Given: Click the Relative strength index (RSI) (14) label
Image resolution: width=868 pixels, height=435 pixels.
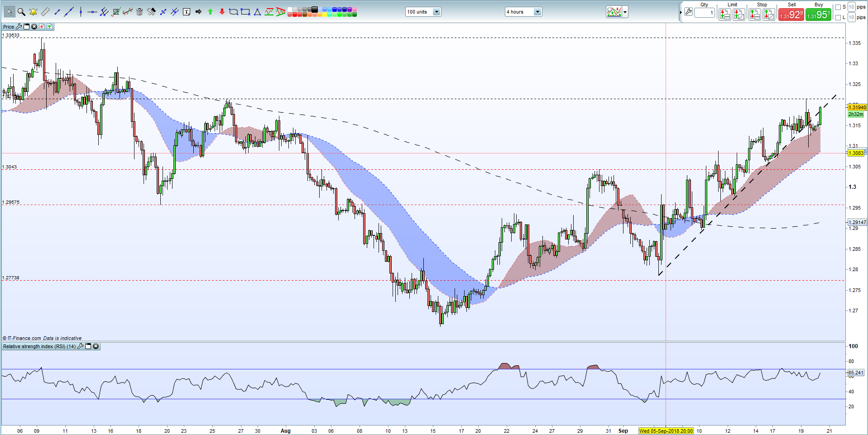Looking at the screenshot, I should 39,346.
